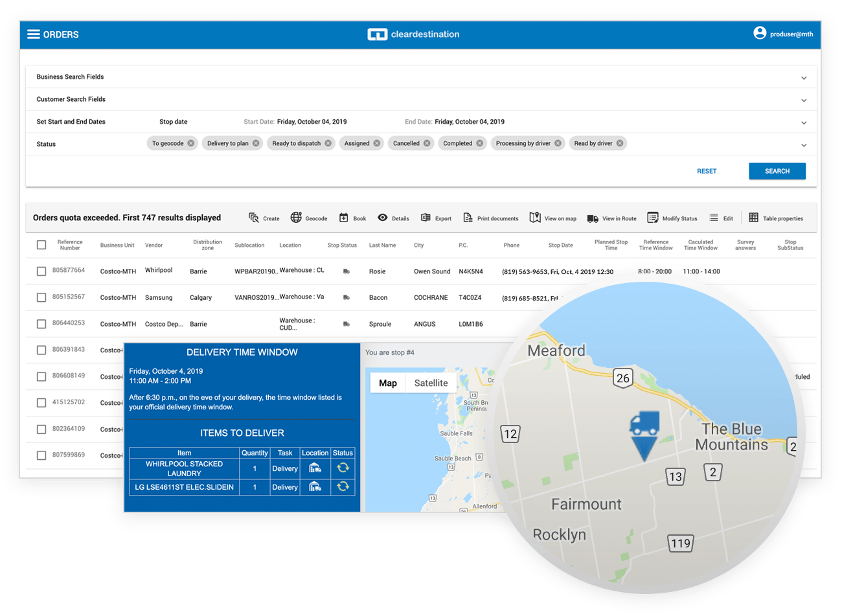Viewport: 842px width, 616px height.
Task: Expand the Business Search Fields section
Action: click(x=804, y=78)
